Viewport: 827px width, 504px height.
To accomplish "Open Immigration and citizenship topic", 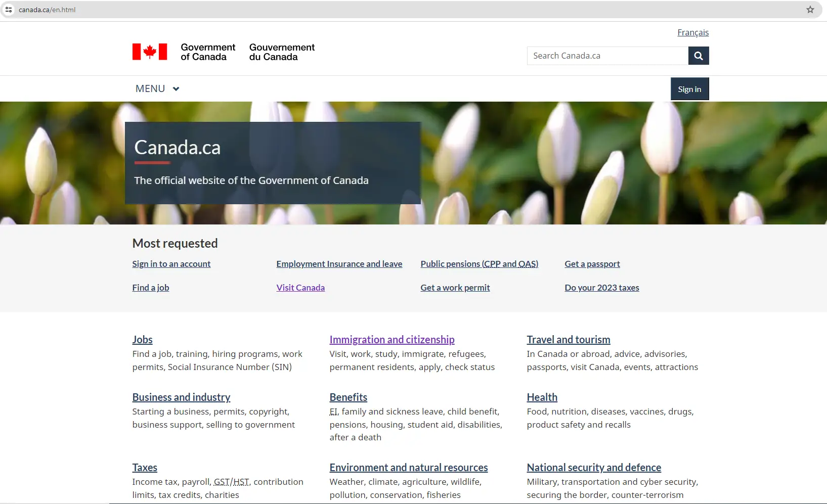I will point(392,340).
